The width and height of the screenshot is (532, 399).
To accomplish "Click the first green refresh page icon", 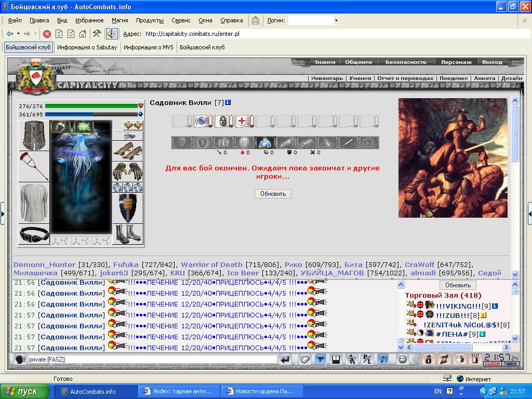I will [59, 34].
